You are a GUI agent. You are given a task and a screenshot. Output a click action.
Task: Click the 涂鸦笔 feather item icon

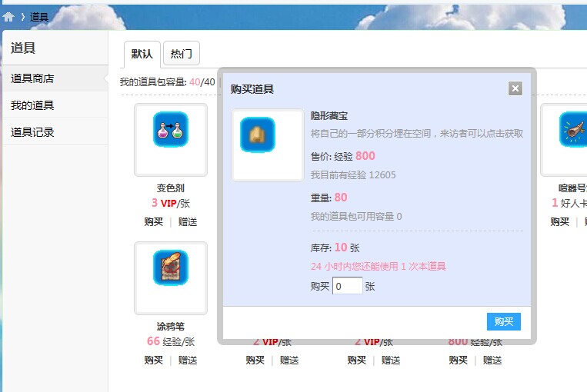pos(171,267)
